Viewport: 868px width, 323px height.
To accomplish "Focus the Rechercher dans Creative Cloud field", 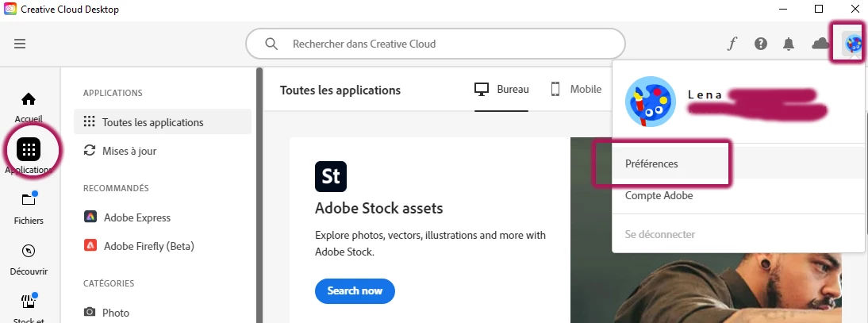I will pos(444,44).
